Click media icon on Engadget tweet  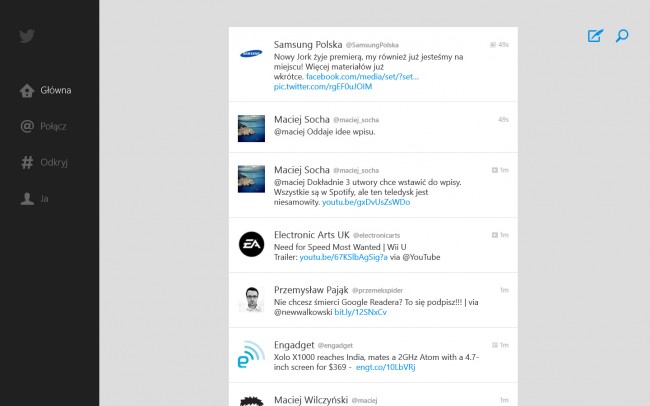point(495,345)
